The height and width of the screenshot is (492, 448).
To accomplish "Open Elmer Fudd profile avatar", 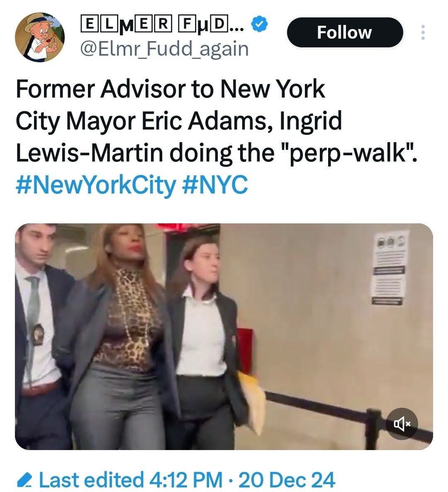I will point(39,37).
